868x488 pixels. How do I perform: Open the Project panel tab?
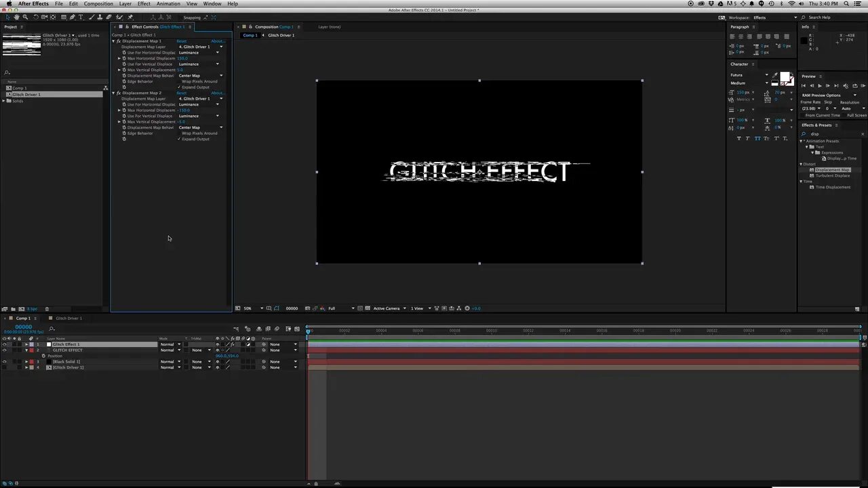[10, 27]
